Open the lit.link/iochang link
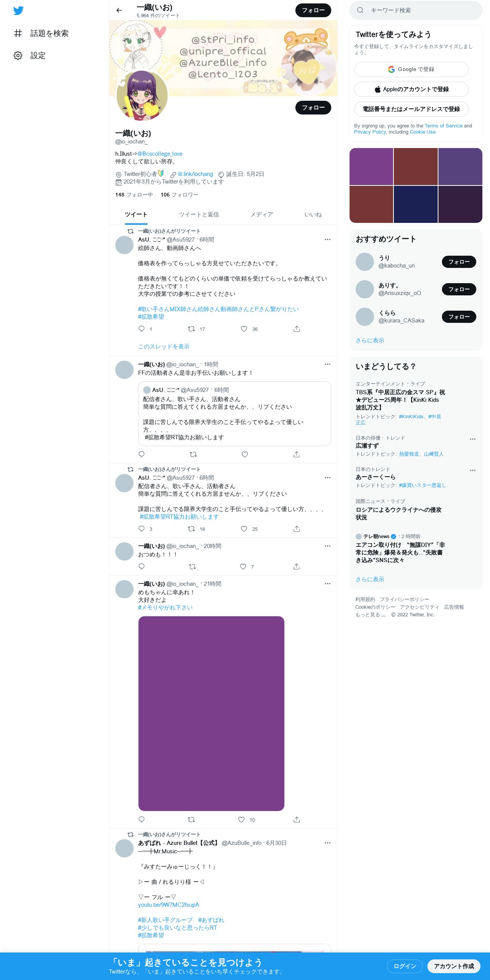490x980 pixels. pos(195,174)
